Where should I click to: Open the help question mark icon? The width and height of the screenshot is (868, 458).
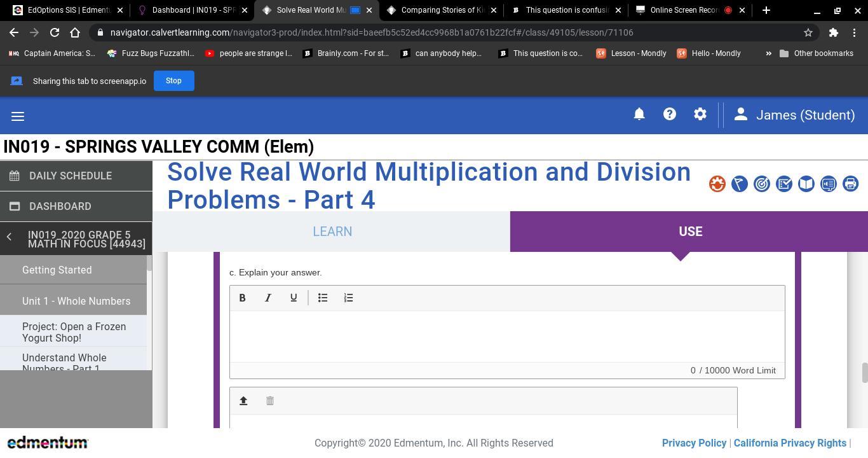(x=670, y=114)
